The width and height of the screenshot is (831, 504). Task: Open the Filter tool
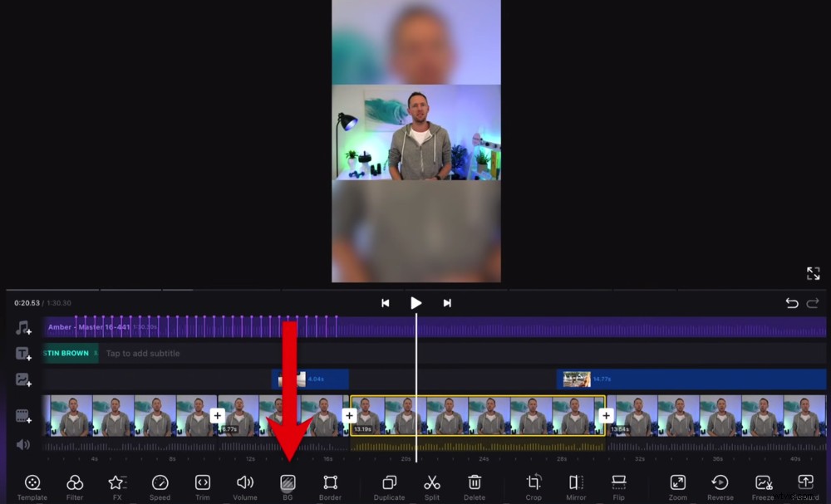pos(75,486)
